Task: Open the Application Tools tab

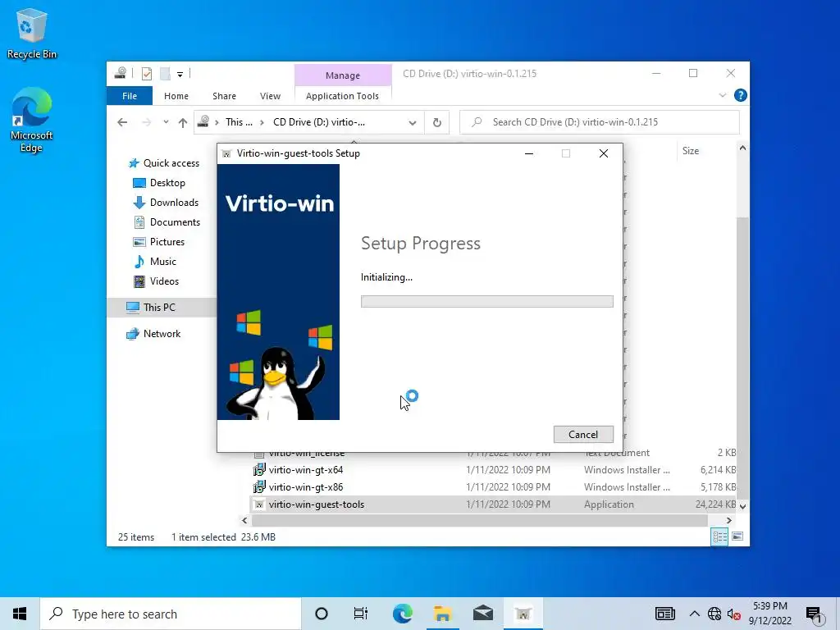Action: [342, 96]
